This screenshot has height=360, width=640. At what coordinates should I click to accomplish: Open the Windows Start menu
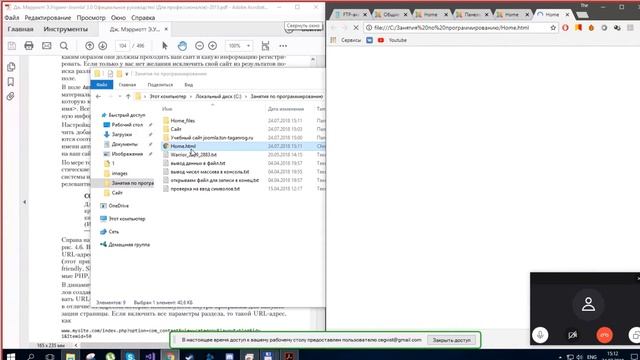[11, 356]
